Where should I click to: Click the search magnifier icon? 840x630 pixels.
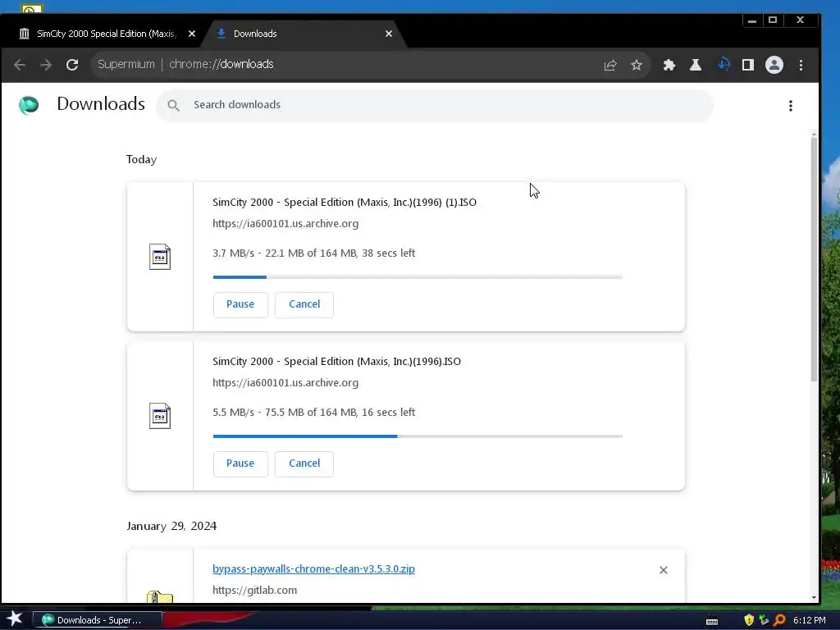pyautogui.click(x=173, y=106)
